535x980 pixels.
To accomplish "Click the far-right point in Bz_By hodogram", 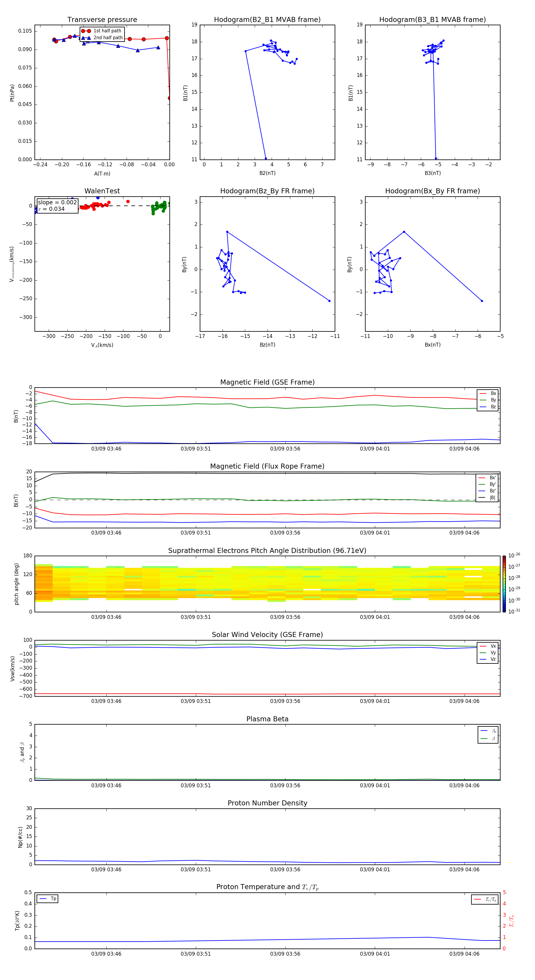I will (x=329, y=301).
